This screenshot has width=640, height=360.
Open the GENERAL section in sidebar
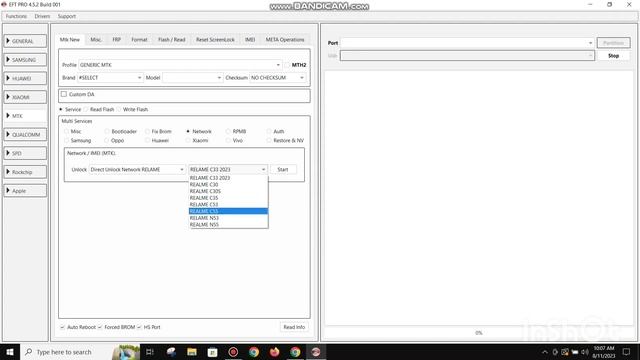(25, 41)
